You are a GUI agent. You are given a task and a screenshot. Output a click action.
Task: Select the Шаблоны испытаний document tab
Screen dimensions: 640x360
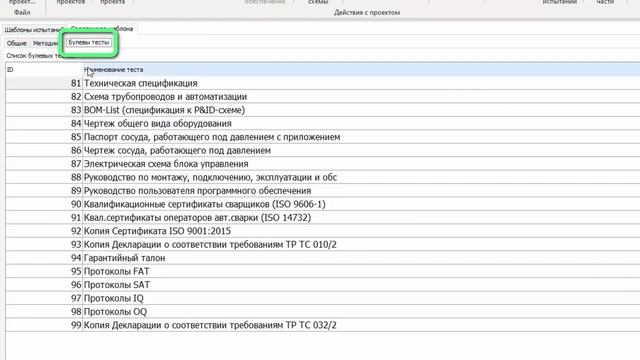pos(33,29)
